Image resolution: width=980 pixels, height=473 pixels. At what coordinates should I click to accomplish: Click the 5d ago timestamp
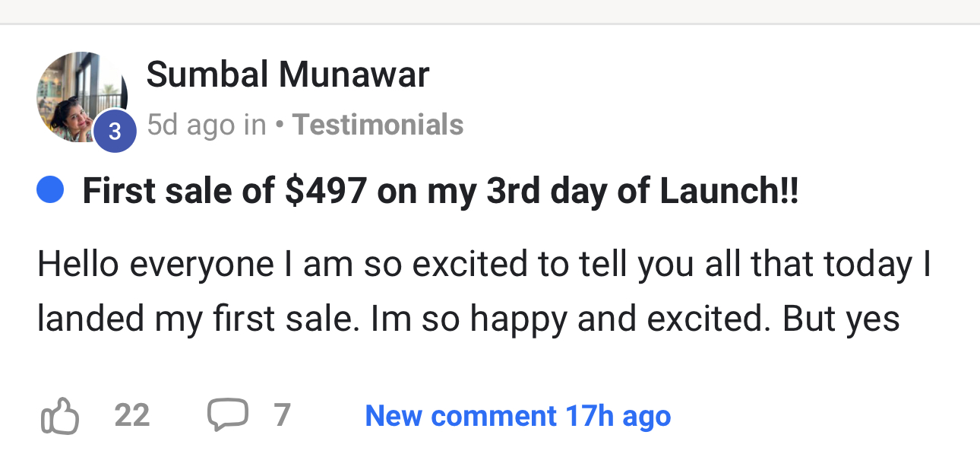pyautogui.click(x=191, y=125)
